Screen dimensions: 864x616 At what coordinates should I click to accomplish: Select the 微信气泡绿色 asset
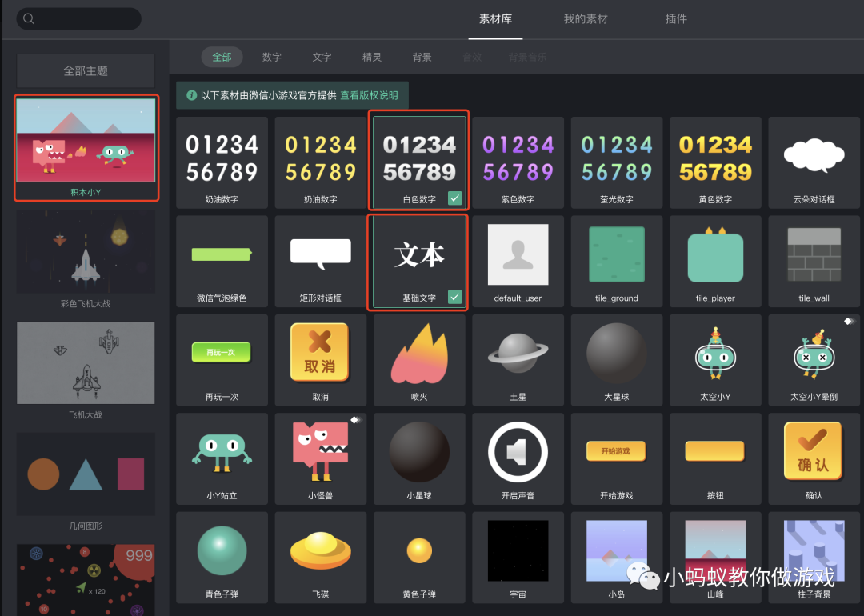tap(222, 261)
